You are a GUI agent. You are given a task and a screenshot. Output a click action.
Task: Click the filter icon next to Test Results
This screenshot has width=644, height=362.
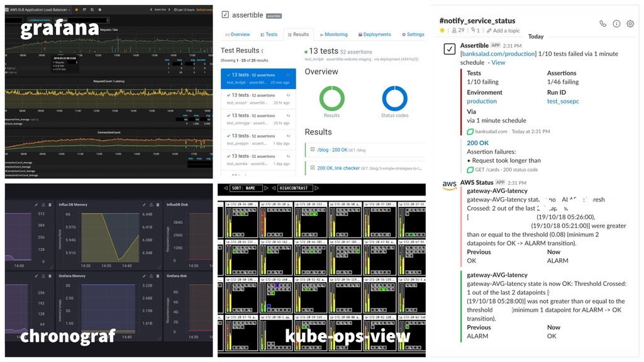coord(262,51)
